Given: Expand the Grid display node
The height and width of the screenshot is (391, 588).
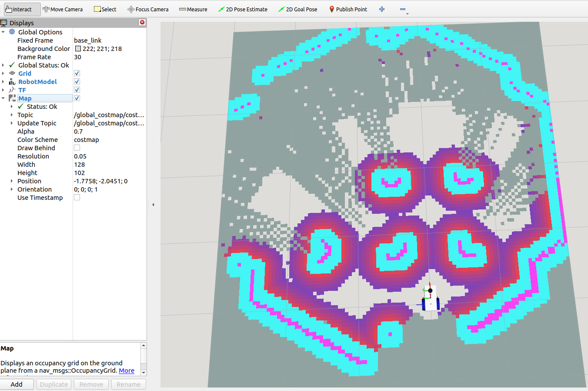Looking at the screenshot, I should [x=3, y=73].
